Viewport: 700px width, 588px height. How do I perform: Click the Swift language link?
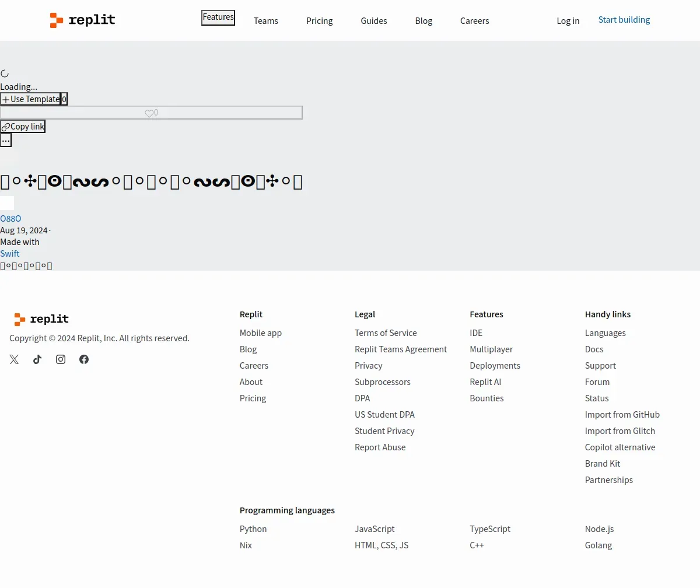10,254
